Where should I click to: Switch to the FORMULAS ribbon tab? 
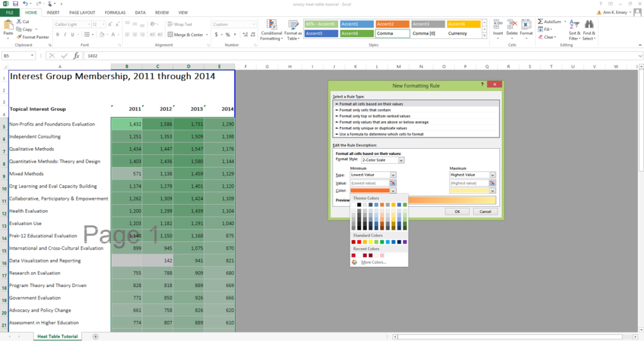click(x=115, y=13)
